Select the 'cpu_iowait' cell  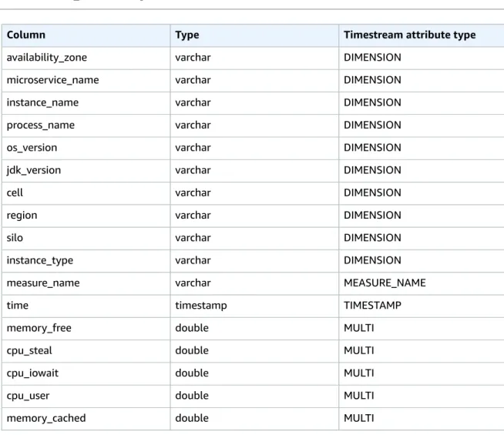point(86,373)
